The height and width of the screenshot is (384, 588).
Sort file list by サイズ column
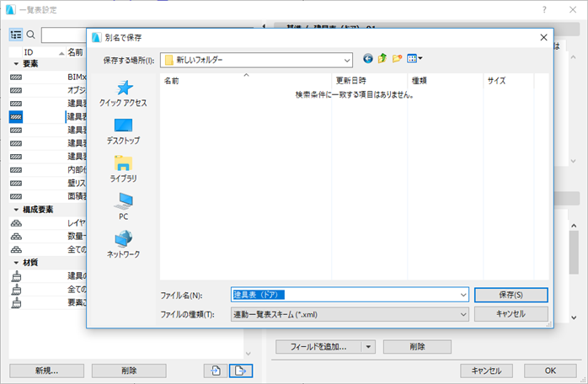(x=509, y=81)
